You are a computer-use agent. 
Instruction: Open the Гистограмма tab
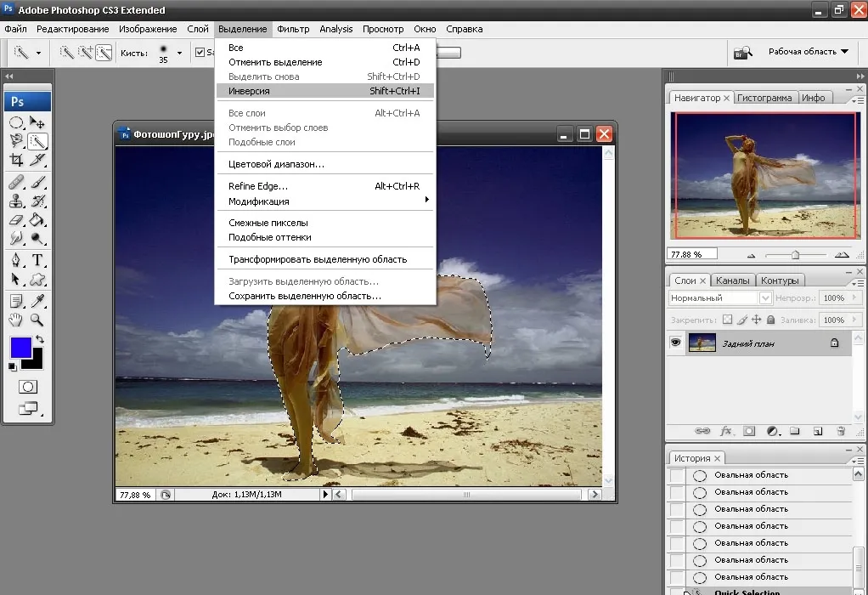[764, 98]
